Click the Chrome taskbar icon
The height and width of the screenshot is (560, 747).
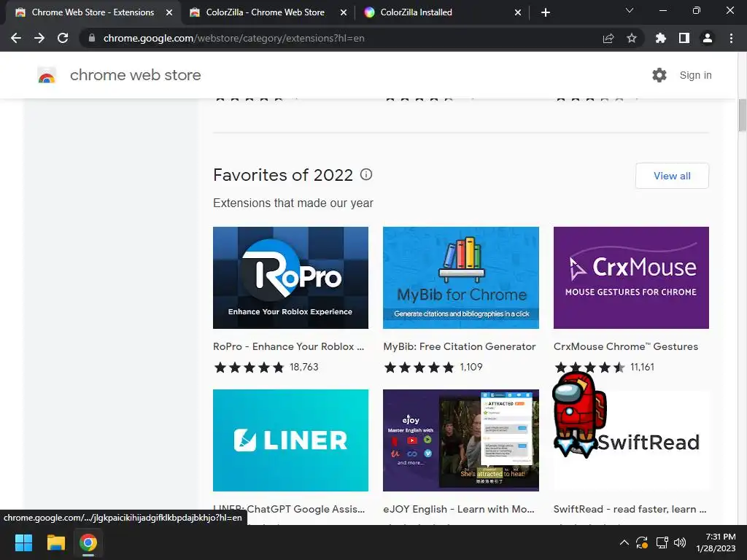pyautogui.click(x=88, y=542)
